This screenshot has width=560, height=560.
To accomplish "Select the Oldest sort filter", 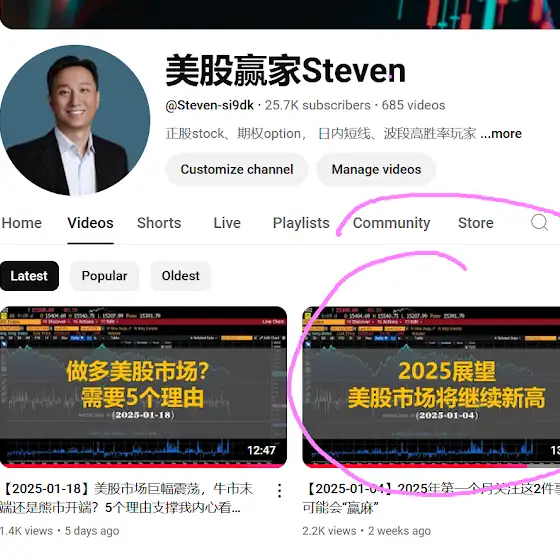I will (x=180, y=276).
